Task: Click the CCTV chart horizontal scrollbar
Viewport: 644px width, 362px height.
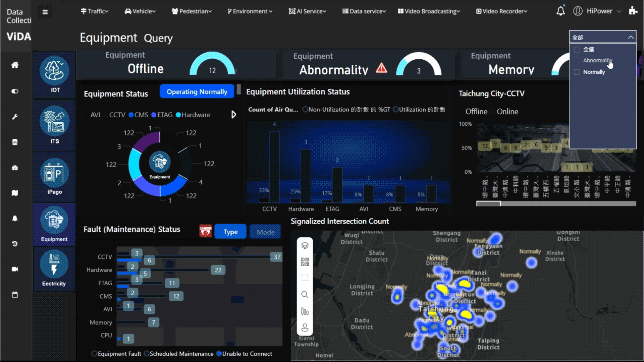Action: coord(488,203)
